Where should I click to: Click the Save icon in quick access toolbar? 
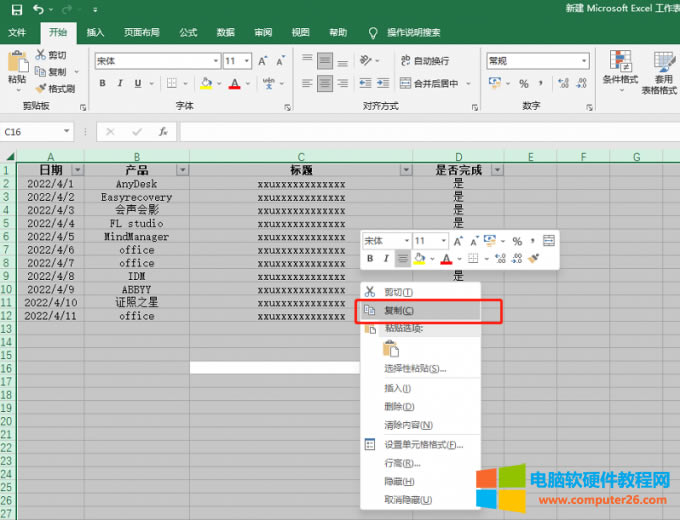click(16, 9)
